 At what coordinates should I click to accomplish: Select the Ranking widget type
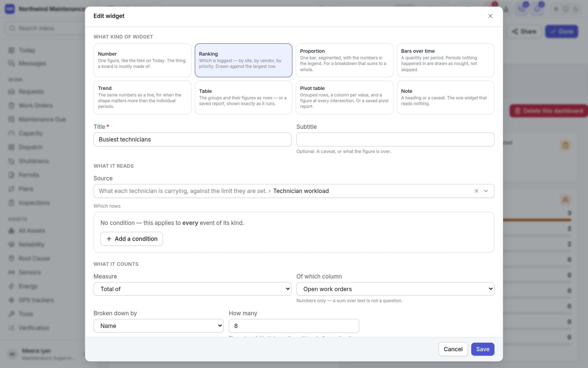click(x=243, y=60)
